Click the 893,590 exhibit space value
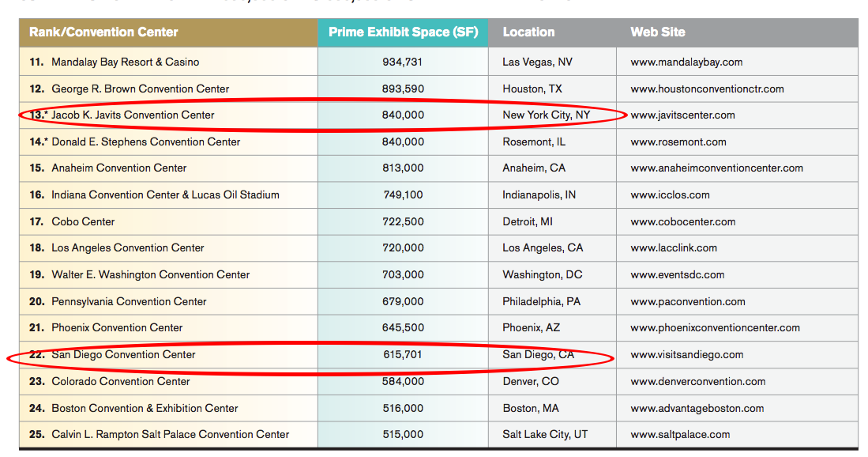The height and width of the screenshot is (457, 868). click(x=403, y=89)
